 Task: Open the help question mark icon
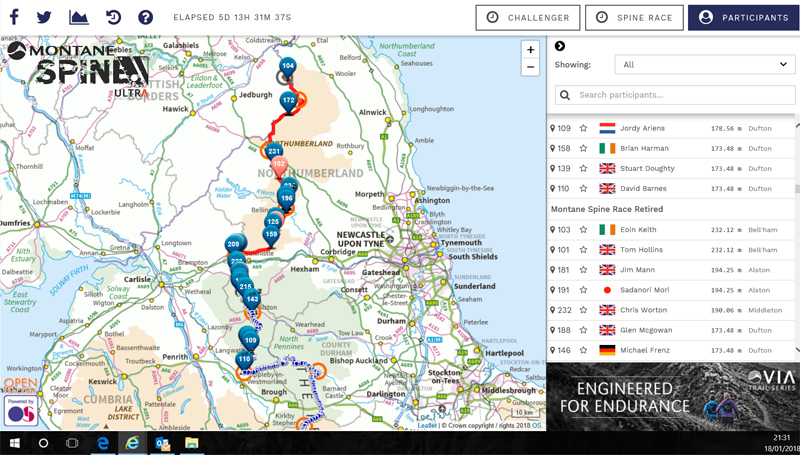(x=146, y=17)
